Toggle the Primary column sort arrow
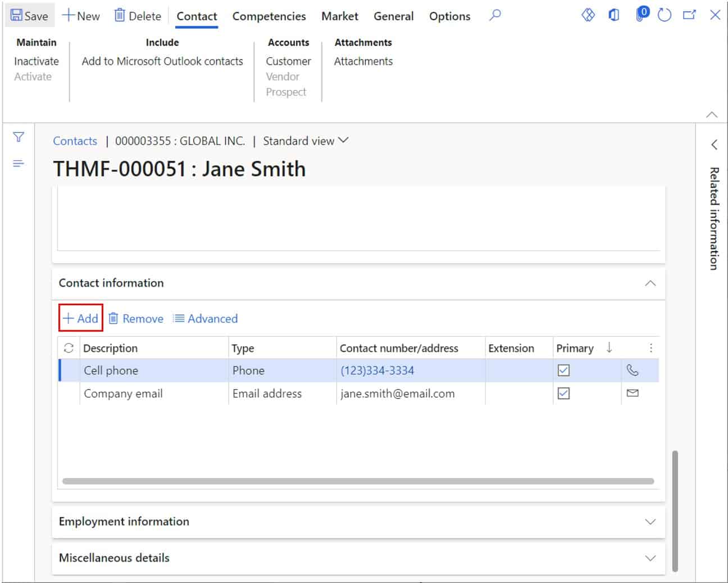 [x=609, y=348]
